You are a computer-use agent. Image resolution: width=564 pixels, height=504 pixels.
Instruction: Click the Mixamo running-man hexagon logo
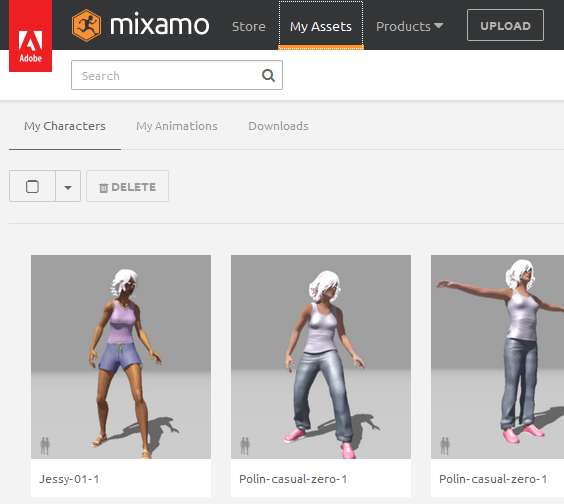pyautogui.click(x=86, y=26)
